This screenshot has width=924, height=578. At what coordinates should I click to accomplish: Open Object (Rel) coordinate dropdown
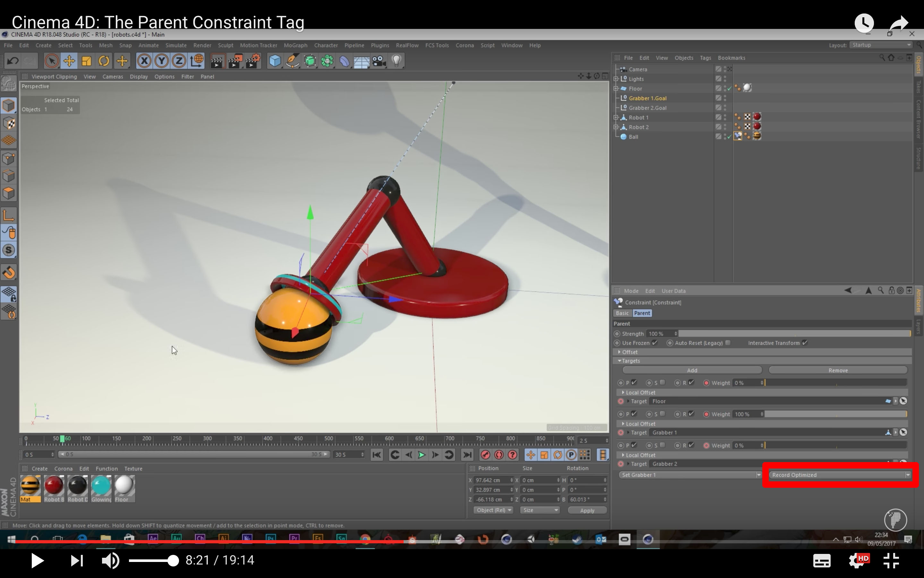493,510
